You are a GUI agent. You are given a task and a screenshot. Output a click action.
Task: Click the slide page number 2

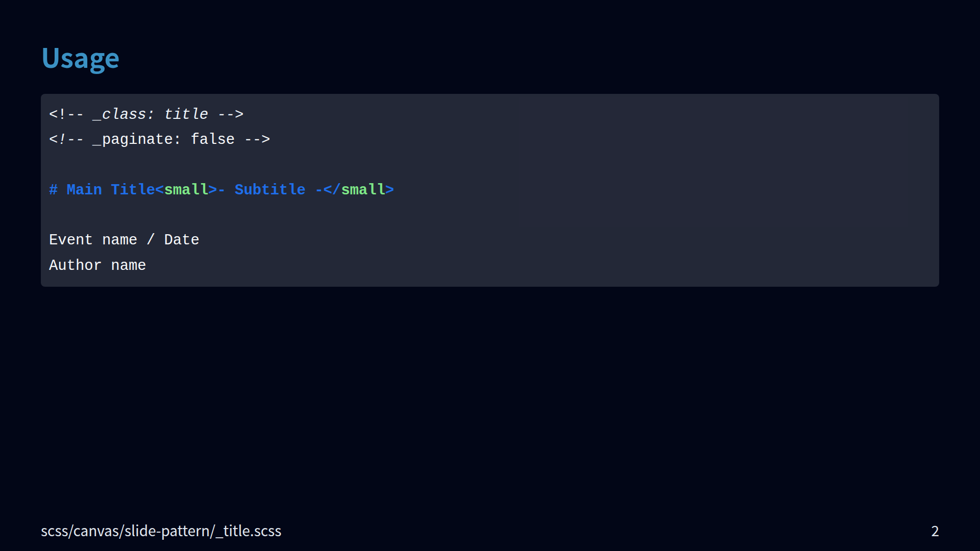[935, 531]
